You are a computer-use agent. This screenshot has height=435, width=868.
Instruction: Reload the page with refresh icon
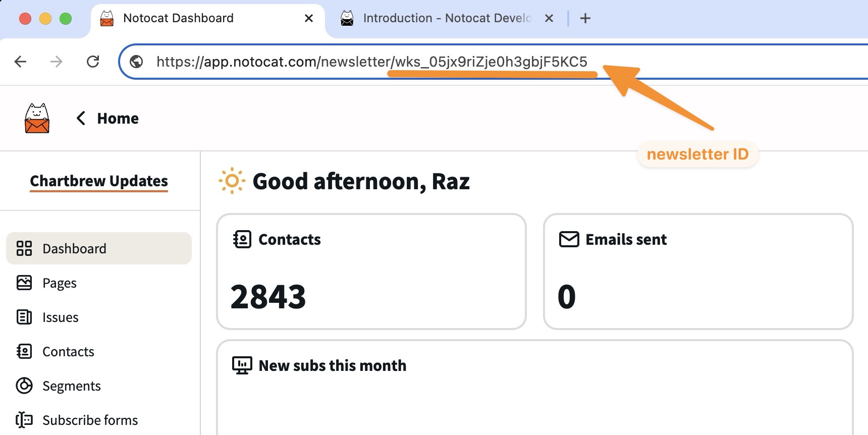click(93, 62)
